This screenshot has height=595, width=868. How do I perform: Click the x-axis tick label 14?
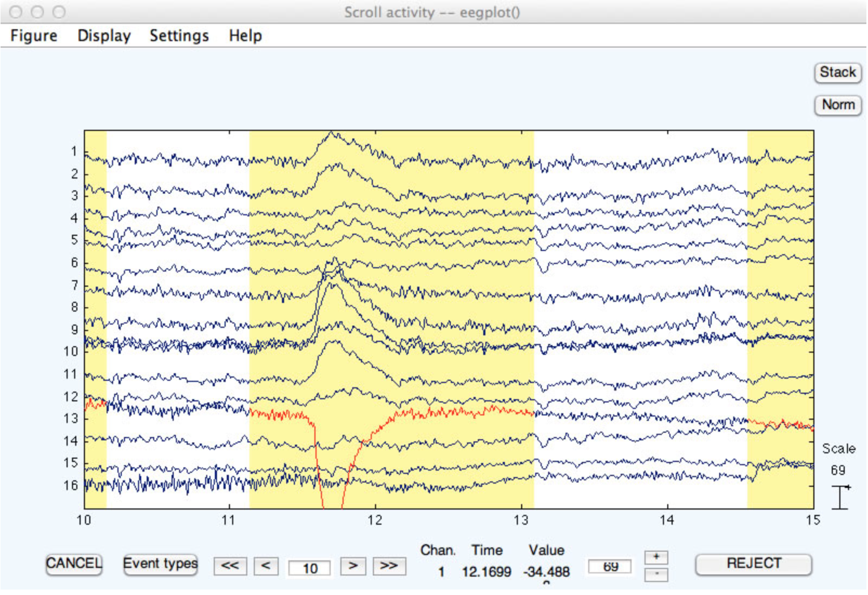(x=667, y=520)
